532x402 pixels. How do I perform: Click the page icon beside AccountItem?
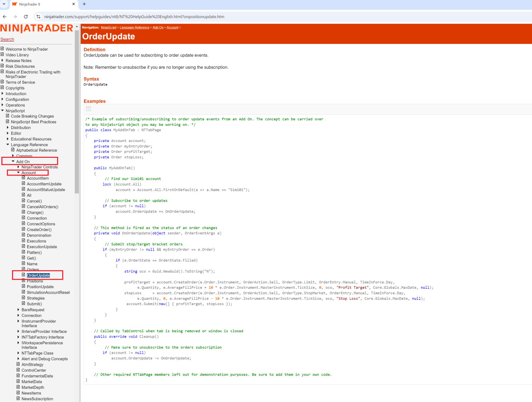24,178
